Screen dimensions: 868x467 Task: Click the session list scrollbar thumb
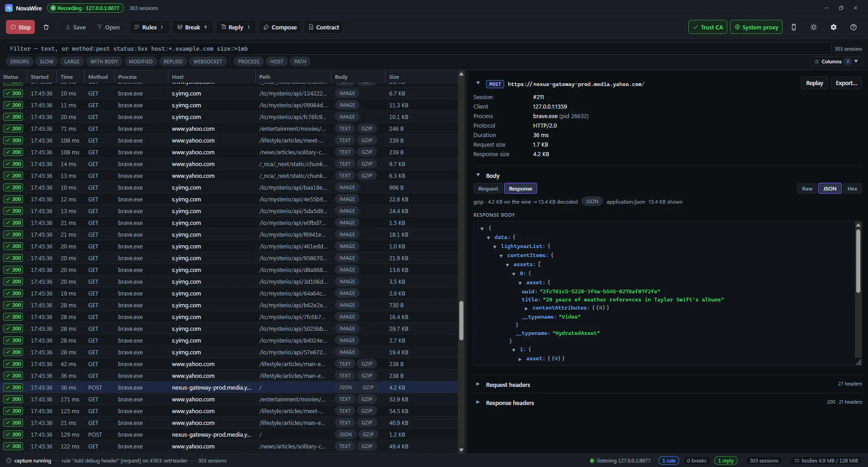pyautogui.click(x=461, y=321)
